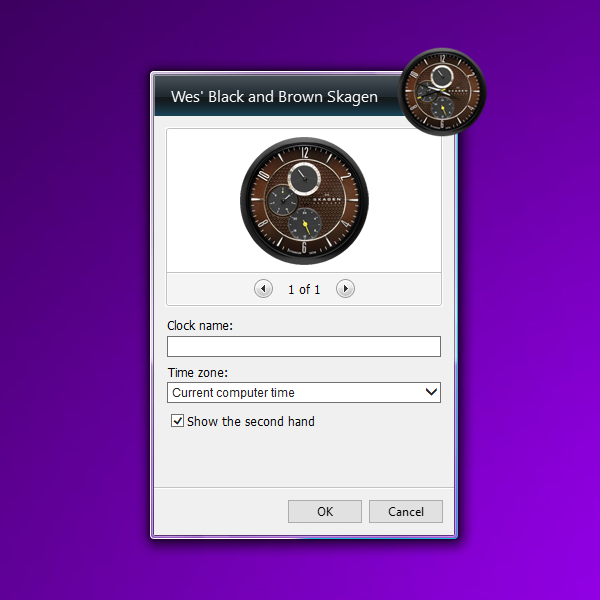Click title 'Wes' Black and Brown Skagen'
Screen dimensions: 600x600
click(x=274, y=97)
